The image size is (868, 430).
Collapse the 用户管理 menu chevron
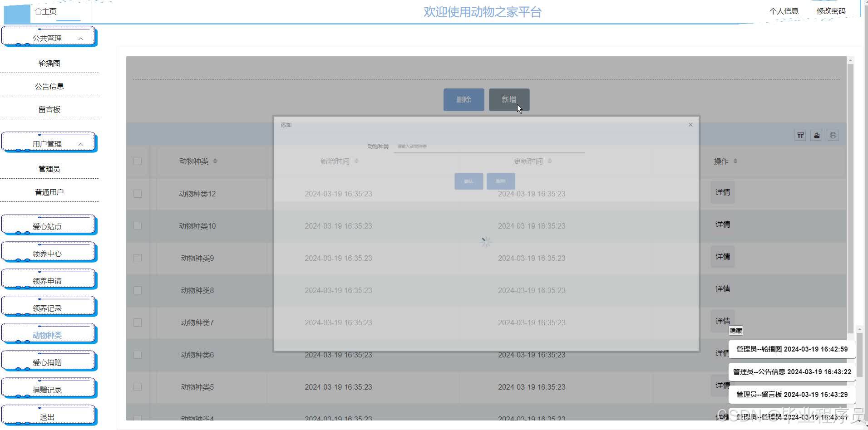(x=81, y=144)
